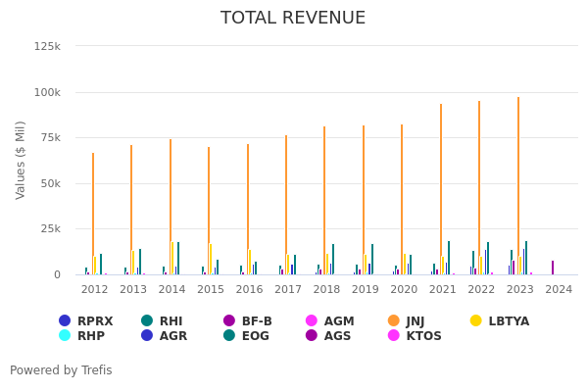The image size is (588, 392).
Task: Click the Values ($ Mil) axis title
Action: click(22, 160)
